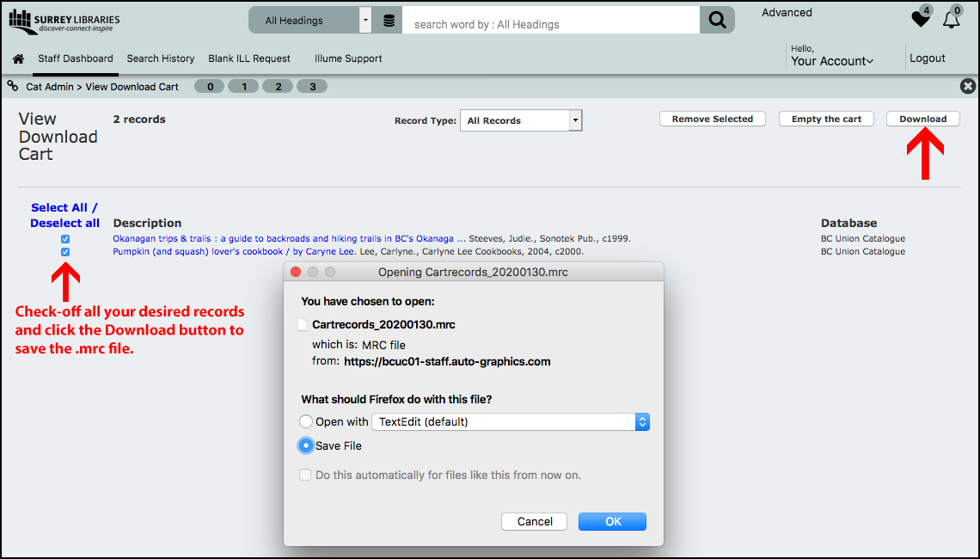Expand the All Headings search dropdown
Screen dimensions: 980x559
coord(365,21)
